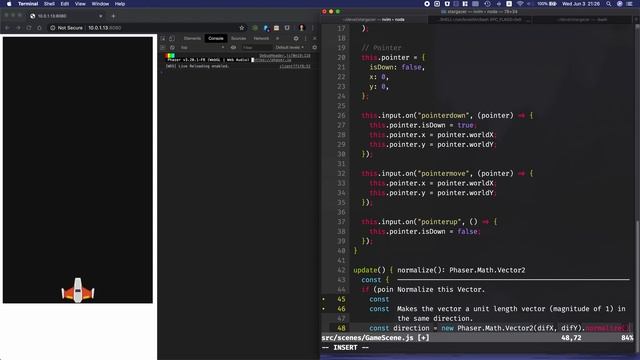
Task: Open DebugHeader.js source link
Action: pos(285,56)
